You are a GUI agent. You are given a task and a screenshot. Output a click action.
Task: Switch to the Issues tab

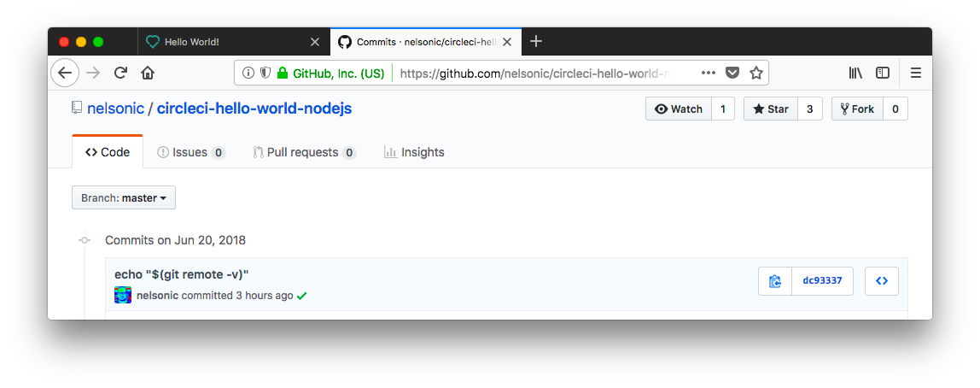[190, 152]
